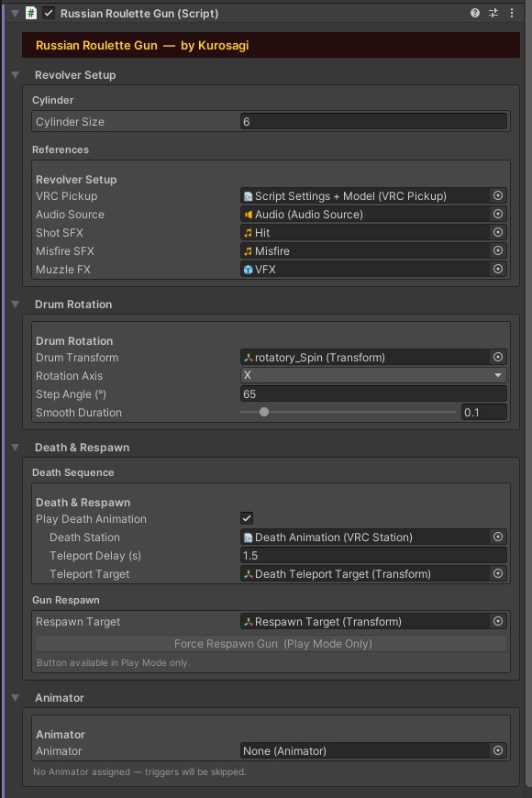Screen dimensions: 532x798
Task: Click the Smooth Duration slider handle
Action: point(264,412)
